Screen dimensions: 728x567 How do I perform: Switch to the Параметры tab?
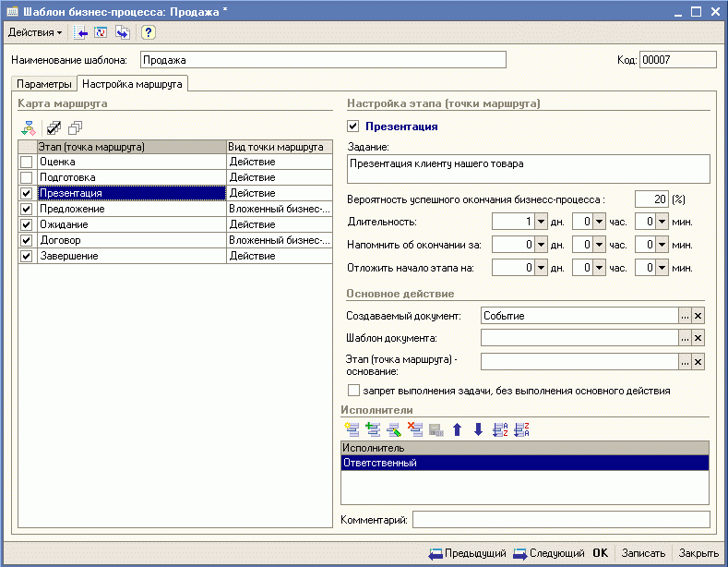click(x=43, y=84)
